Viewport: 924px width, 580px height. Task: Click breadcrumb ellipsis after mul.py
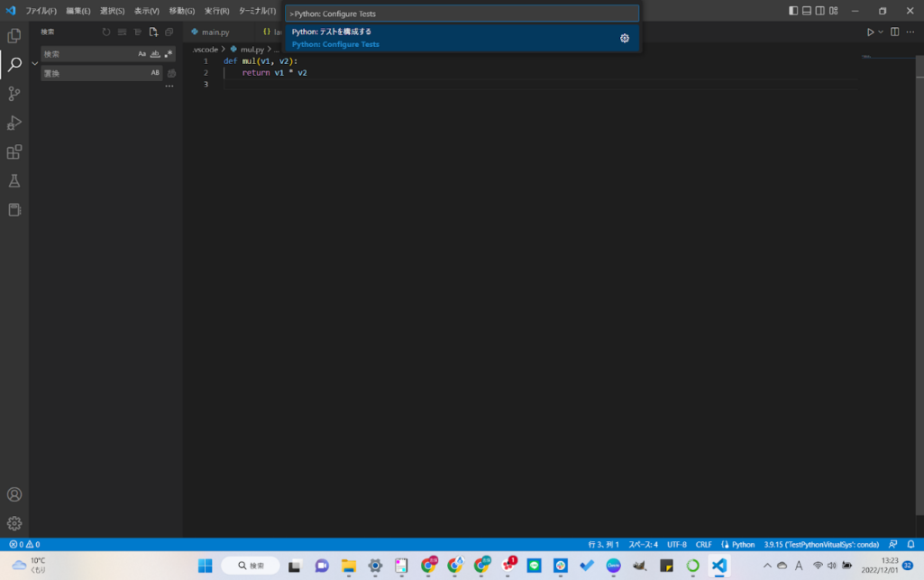277,50
